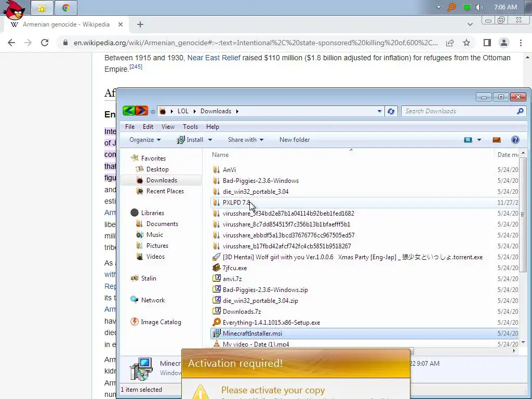
Task: Select Stalin in navigation pane
Action: 149,278
